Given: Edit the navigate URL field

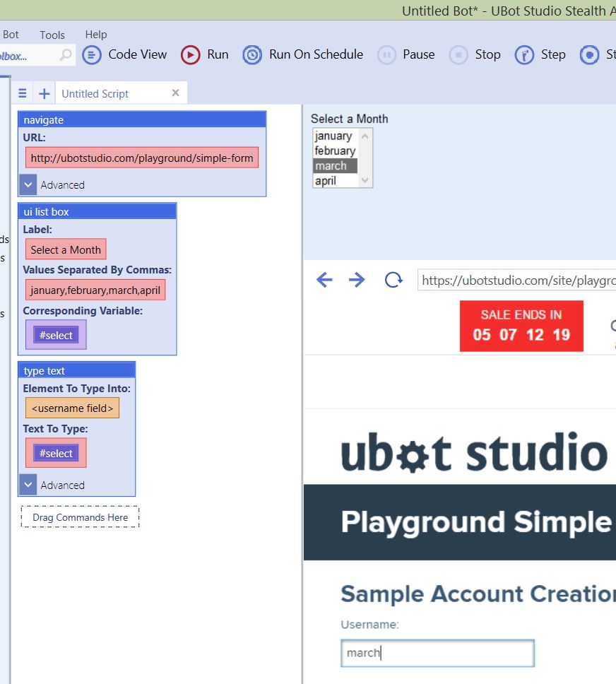Looking at the screenshot, I should pos(142,158).
